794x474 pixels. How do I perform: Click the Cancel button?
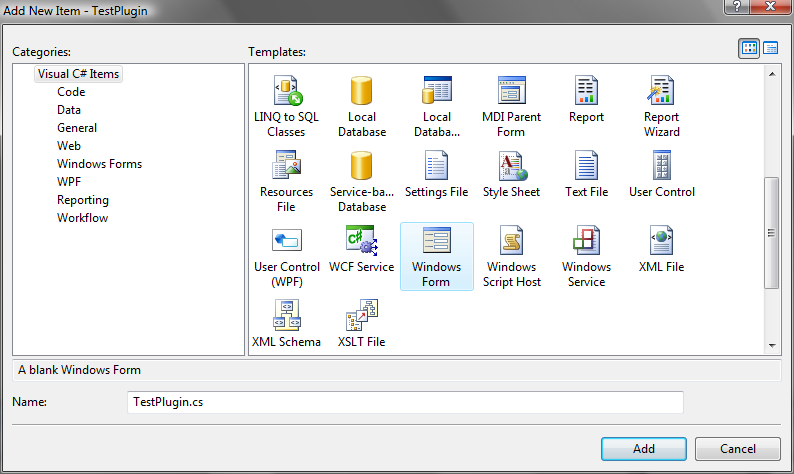click(738, 449)
